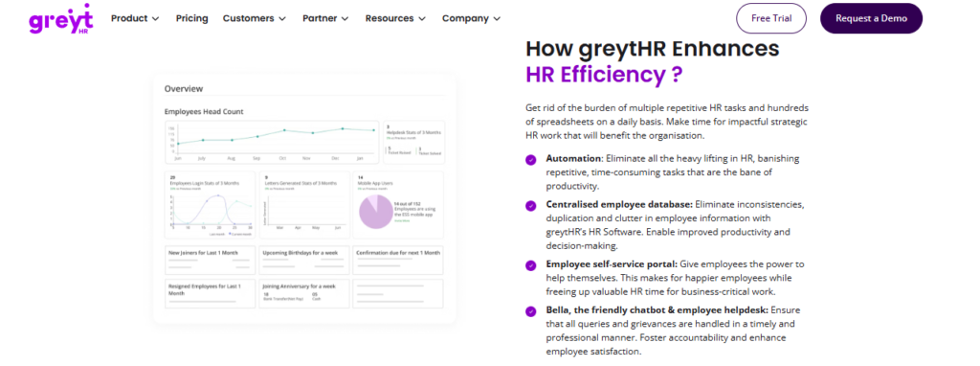Image resolution: width=980 pixels, height=366 pixels.
Task: Click 'Confirmation due for next 1 Month' card
Action: click(x=398, y=261)
